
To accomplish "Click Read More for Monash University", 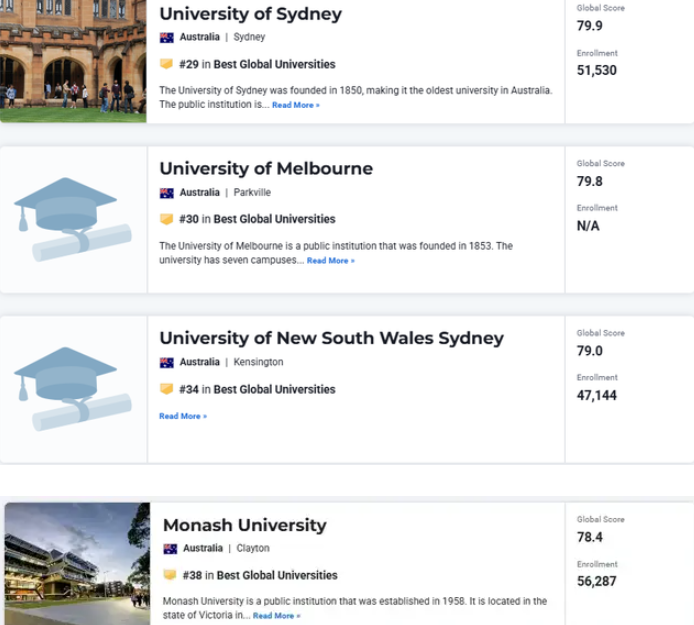I will coord(277,616).
